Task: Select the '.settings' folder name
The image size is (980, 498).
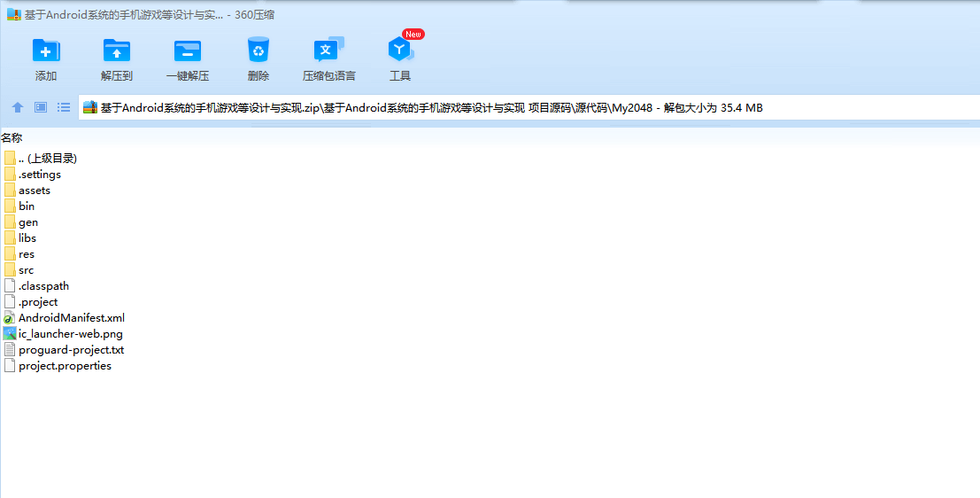Action: pos(39,174)
